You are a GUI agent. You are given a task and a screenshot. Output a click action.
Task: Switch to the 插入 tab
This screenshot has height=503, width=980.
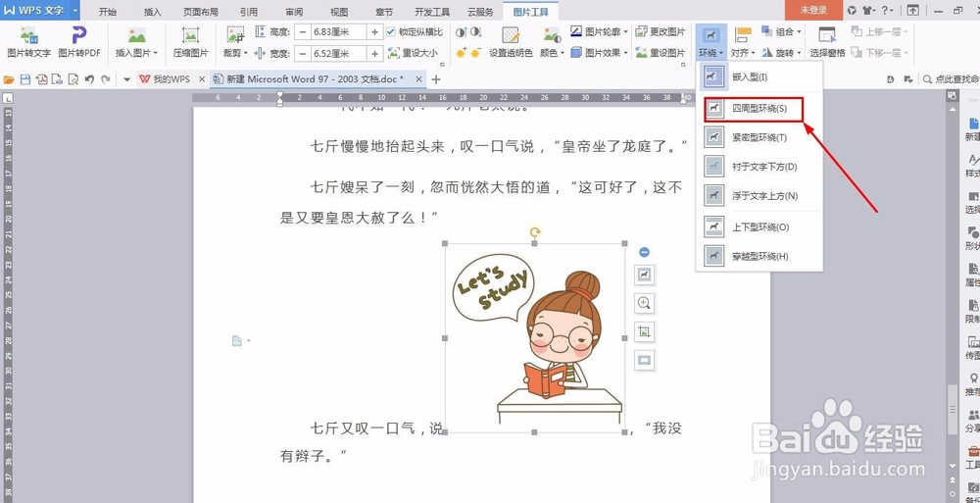pos(153,12)
